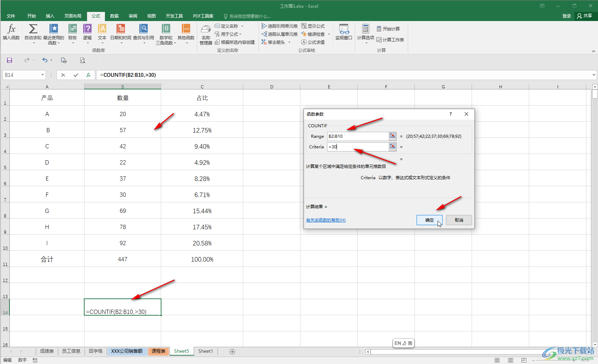This screenshot has width=598, height=364.
Task: Open the File tab
Action: tap(11, 16)
